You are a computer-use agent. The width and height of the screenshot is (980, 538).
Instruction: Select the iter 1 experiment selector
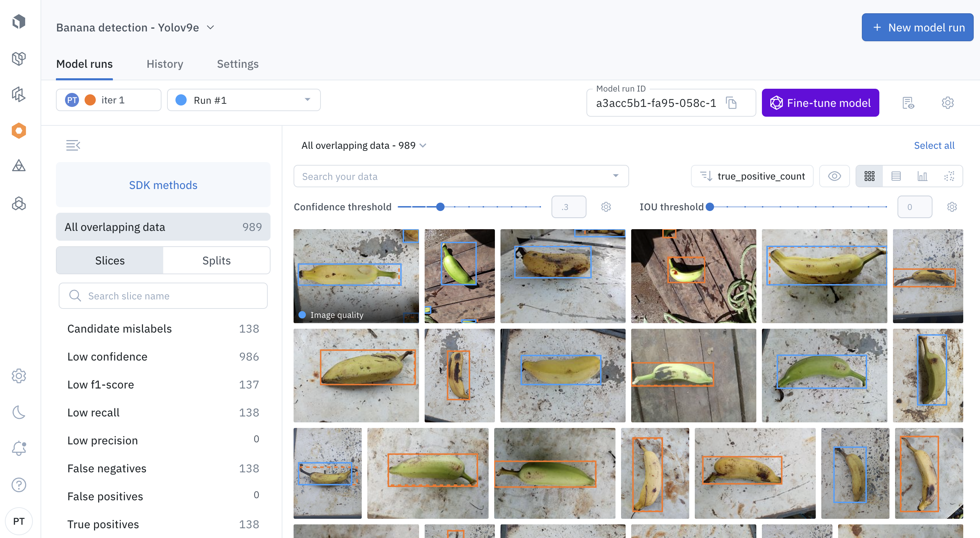pos(108,100)
